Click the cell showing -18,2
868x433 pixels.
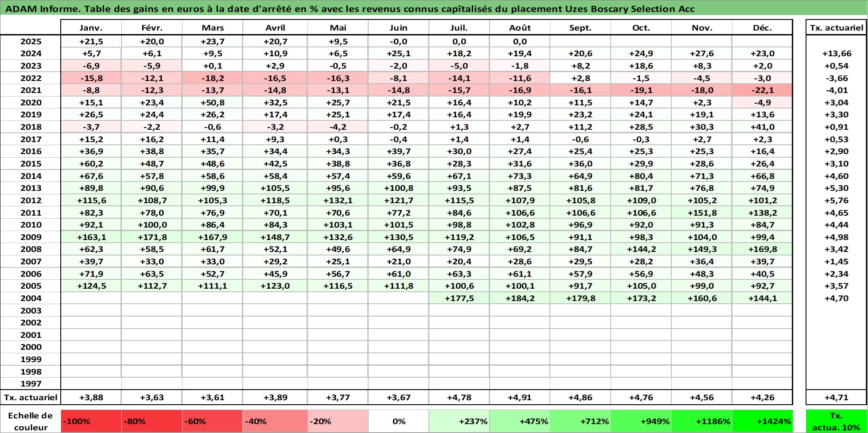click(213, 78)
